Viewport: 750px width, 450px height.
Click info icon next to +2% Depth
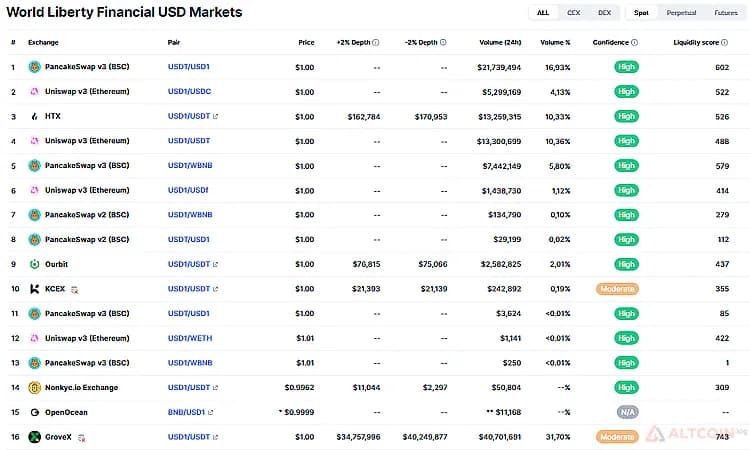pyautogui.click(x=375, y=43)
